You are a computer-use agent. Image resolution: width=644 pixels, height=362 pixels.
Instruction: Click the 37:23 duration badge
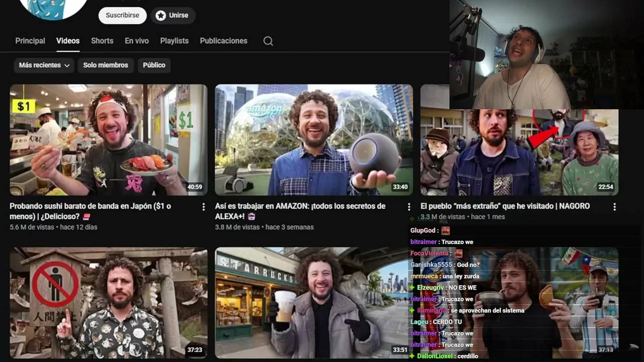(x=195, y=350)
